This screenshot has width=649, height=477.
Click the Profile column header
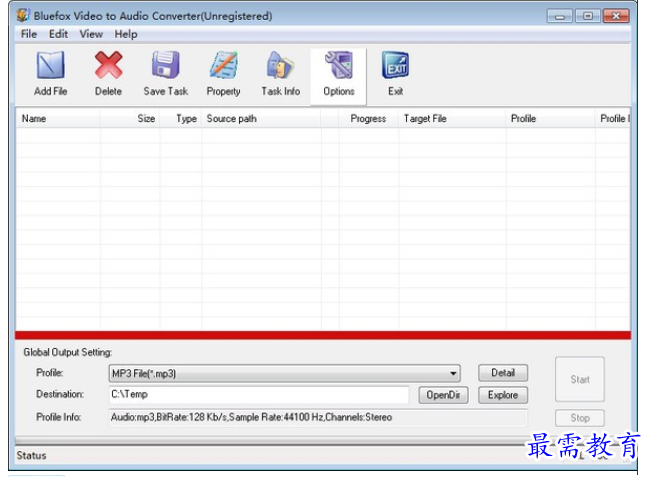pyautogui.click(x=551, y=118)
